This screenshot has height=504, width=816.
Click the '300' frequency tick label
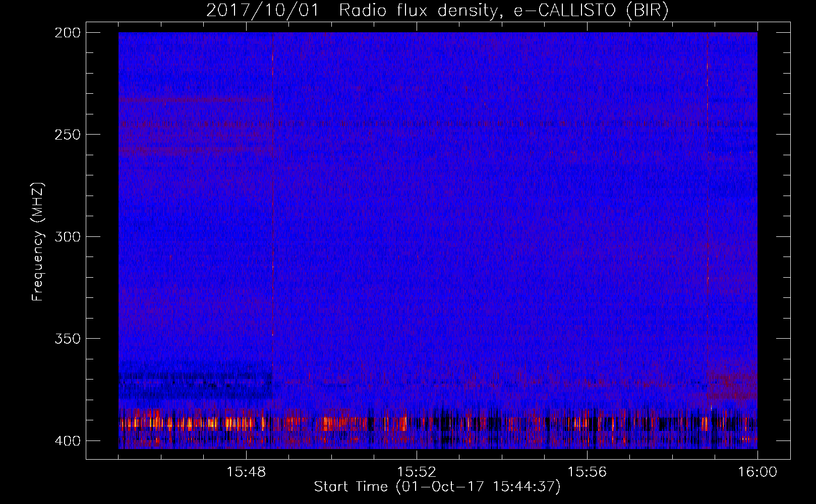click(67, 236)
